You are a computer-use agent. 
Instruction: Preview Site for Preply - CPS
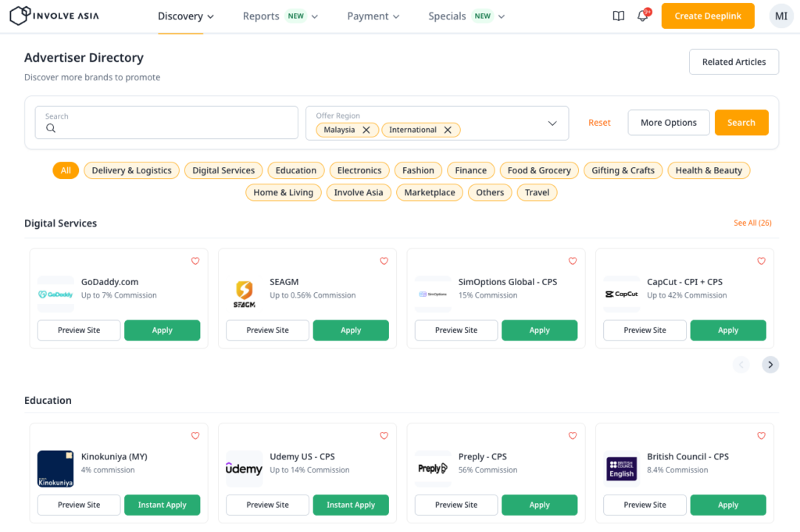(456, 505)
